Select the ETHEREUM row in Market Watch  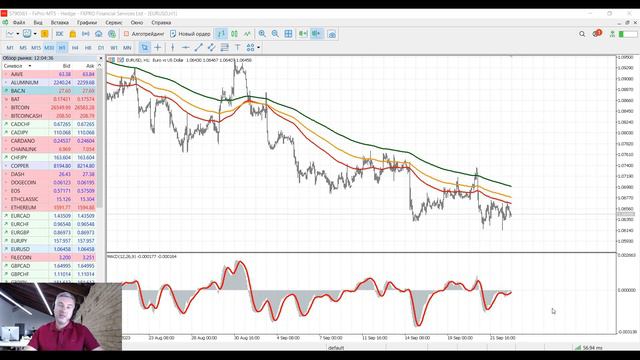click(x=49, y=207)
